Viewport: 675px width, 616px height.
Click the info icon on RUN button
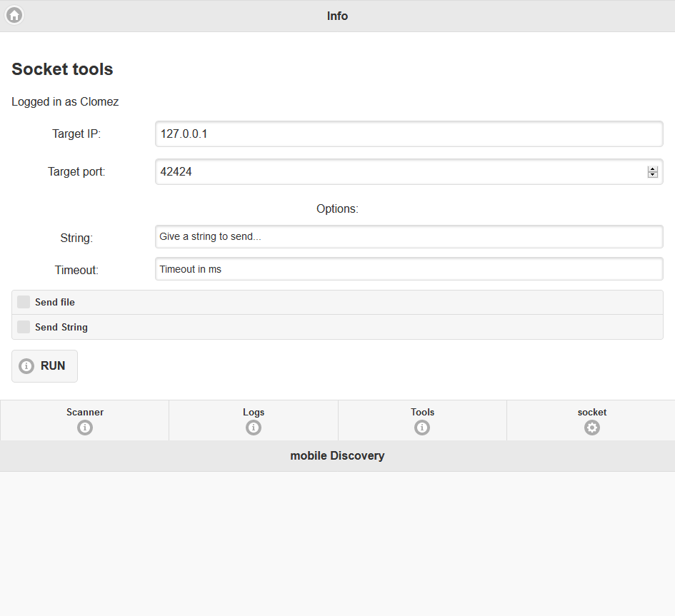click(x=26, y=366)
